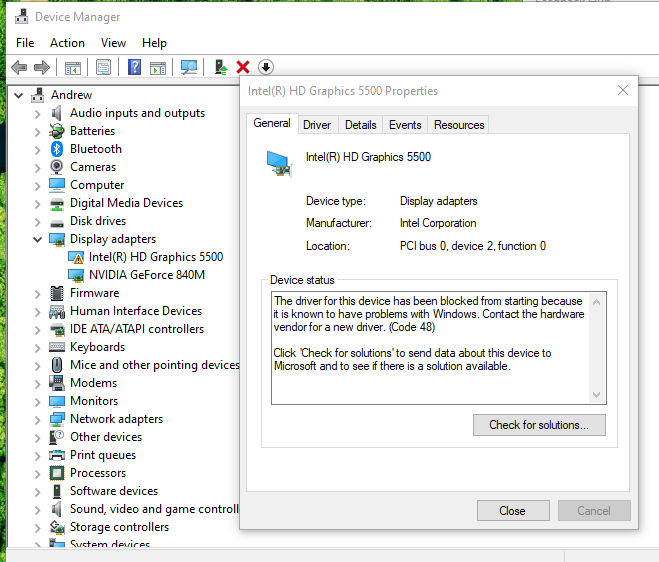
Task: Click the Modems category icon
Action: click(x=57, y=383)
